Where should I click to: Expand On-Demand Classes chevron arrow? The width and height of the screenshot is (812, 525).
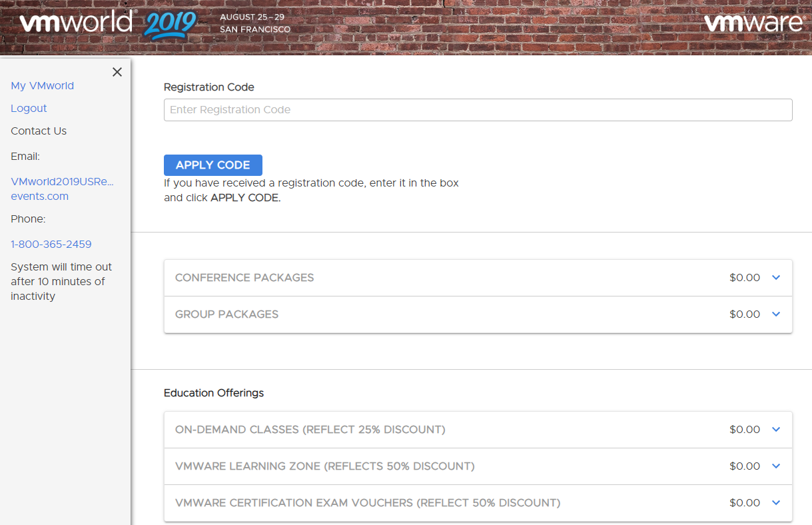pyautogui.click(x=776, y=430)
